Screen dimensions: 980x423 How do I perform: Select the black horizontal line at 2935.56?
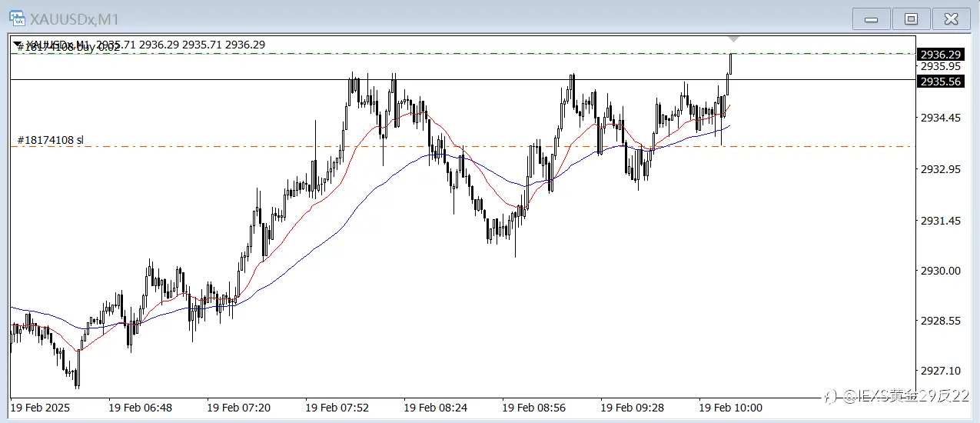[x=463, y=80]
